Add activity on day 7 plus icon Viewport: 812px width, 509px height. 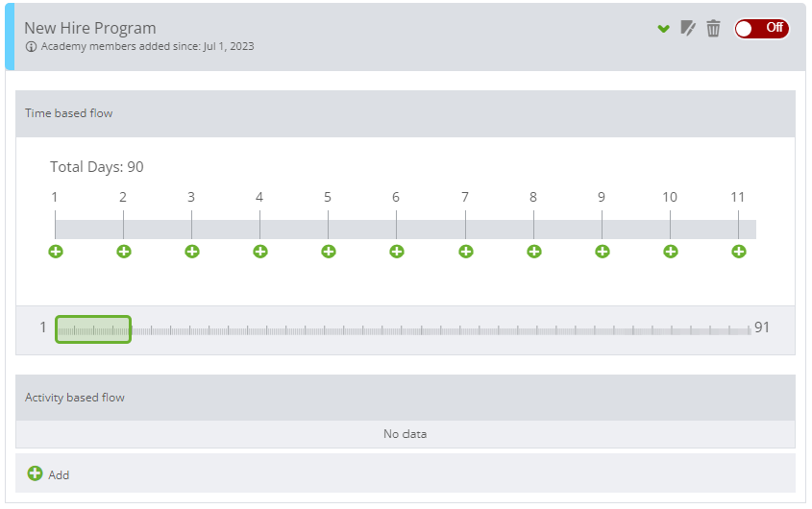(465, 251)
